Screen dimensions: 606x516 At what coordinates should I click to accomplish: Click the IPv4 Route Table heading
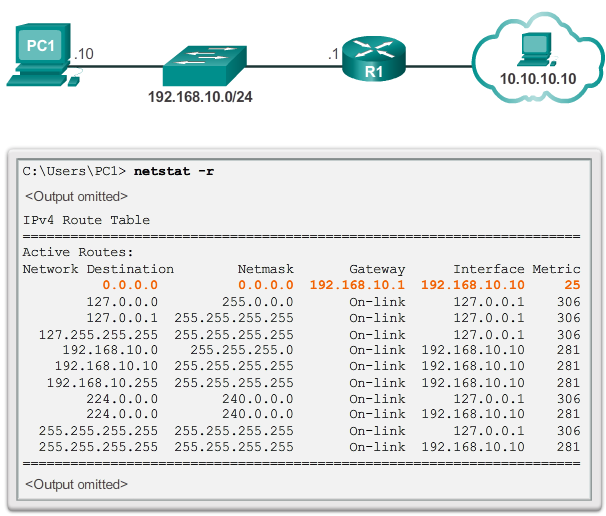(x=86, y=220)
